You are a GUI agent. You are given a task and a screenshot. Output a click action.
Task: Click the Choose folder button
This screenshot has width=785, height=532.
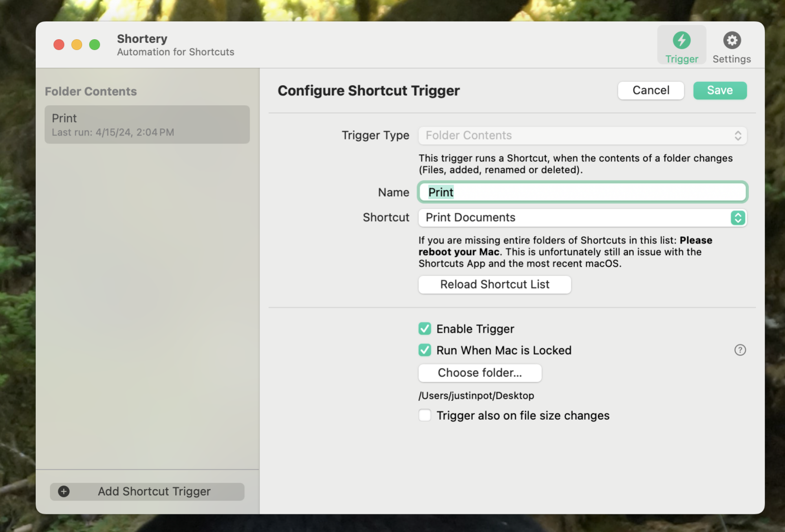(x=480, y=372)
